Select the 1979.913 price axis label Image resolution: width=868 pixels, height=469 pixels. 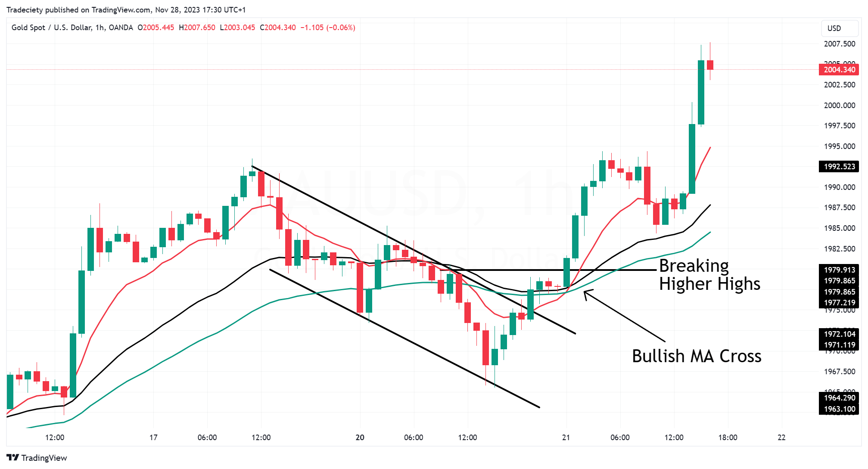pos(839,270)
